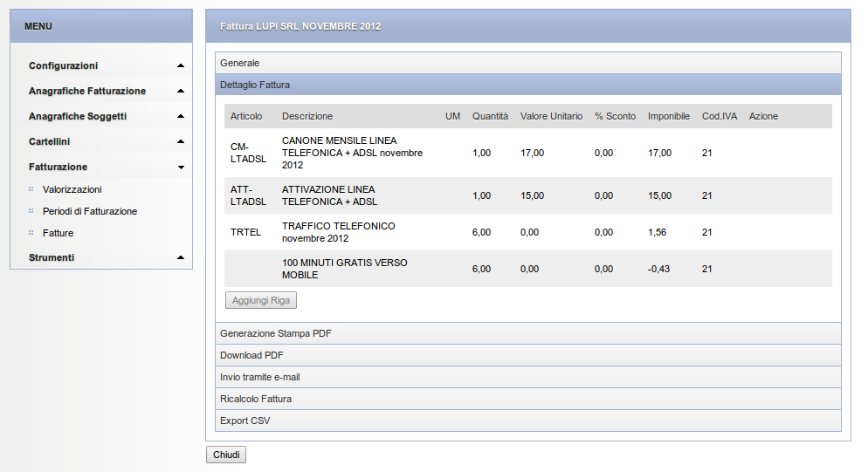The height and width of the screenshot is (472, 868).
Task: Click the Chiudi button
Action: point(226,455)
